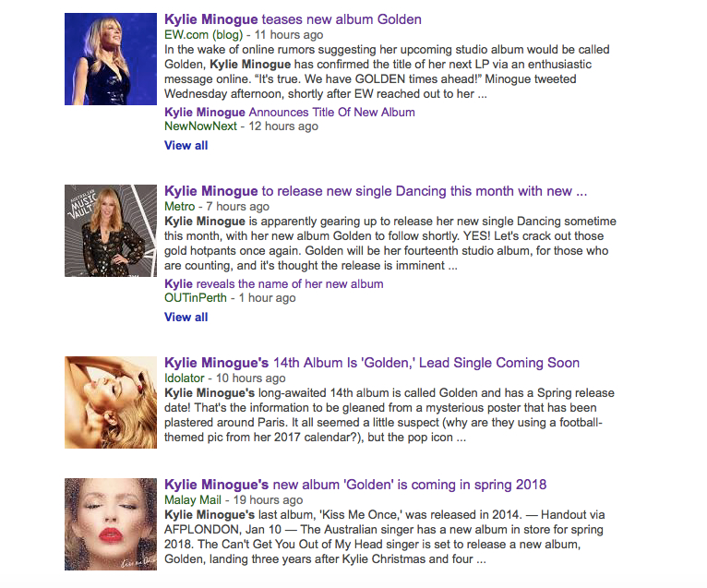This screenshot has width=707, height=588.
Task: Click the EW.com (blog) source label
Action: coord(203,35)
